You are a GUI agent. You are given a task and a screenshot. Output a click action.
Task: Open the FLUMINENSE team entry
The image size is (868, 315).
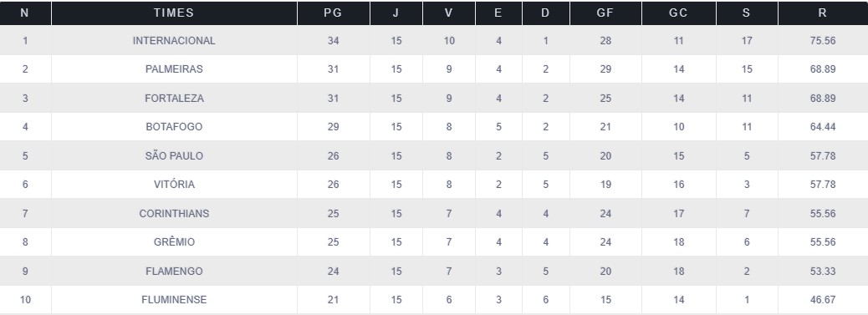174,299
